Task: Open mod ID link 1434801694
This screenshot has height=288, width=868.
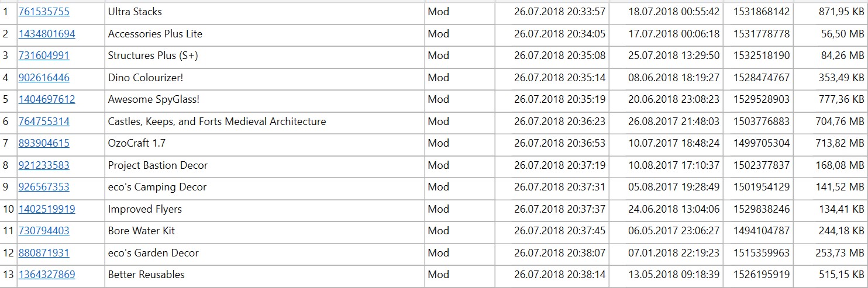Action: click(47, 34)
